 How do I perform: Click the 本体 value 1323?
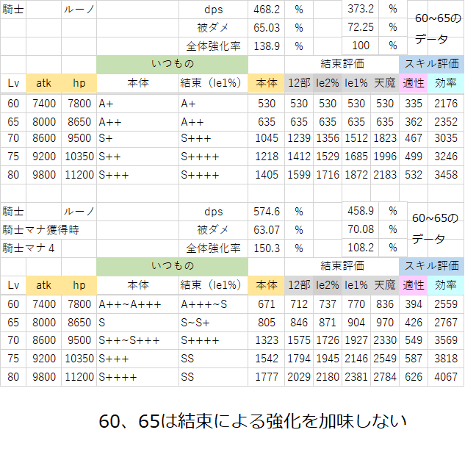267,340
